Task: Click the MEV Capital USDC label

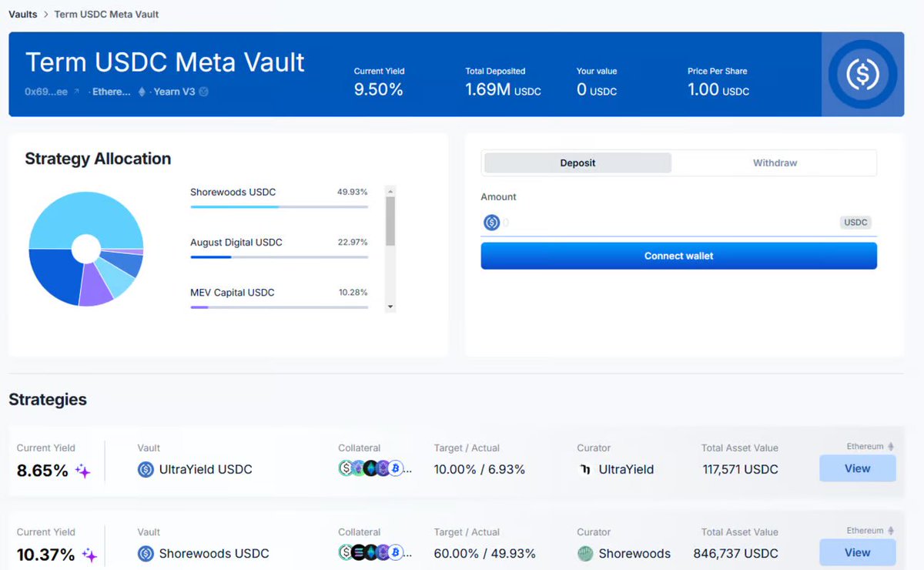Action: click(x=233, y=292)
